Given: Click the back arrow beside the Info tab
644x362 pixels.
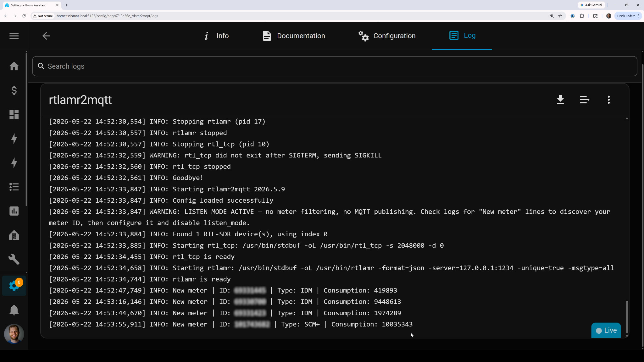Looking at the screenshot, I should click(46, 36).
